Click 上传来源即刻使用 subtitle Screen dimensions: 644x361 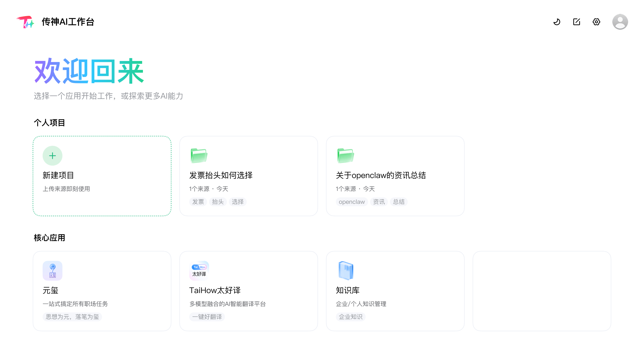[x=66, y=189]
